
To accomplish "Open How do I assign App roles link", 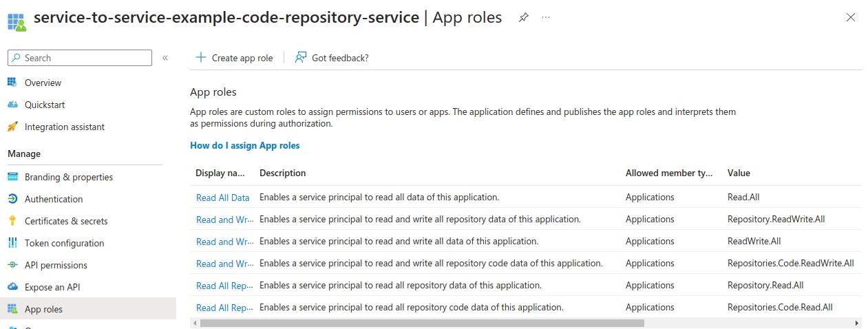I will point(244,145).
